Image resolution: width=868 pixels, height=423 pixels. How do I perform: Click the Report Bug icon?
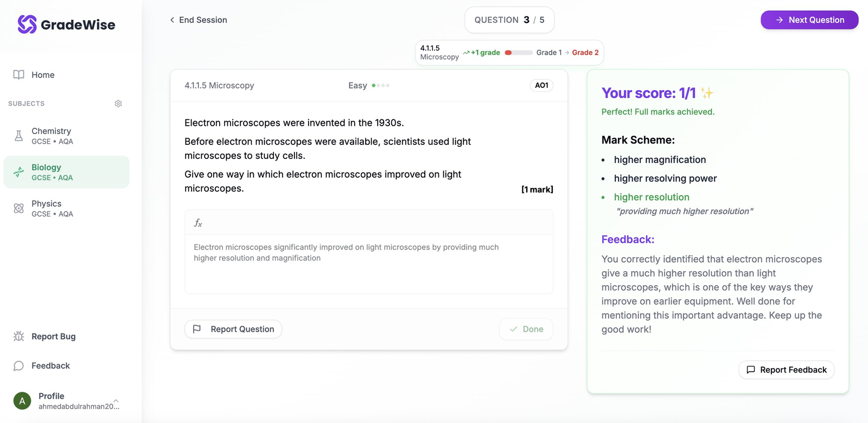click(18, 336)
